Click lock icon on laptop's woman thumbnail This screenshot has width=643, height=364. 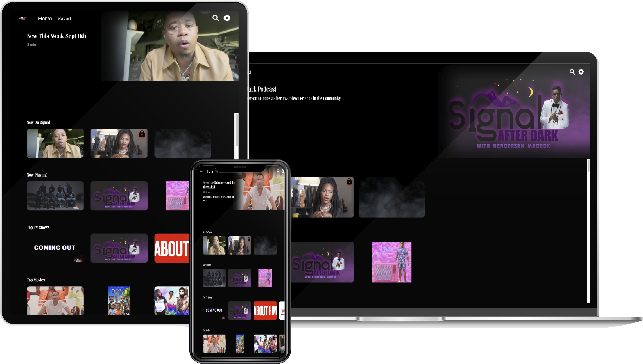click(349, 182)
